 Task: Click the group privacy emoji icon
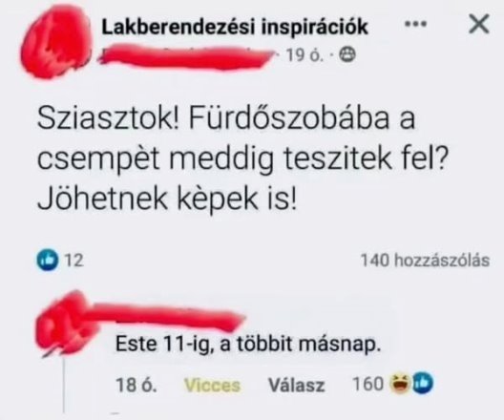click(347, 55)
